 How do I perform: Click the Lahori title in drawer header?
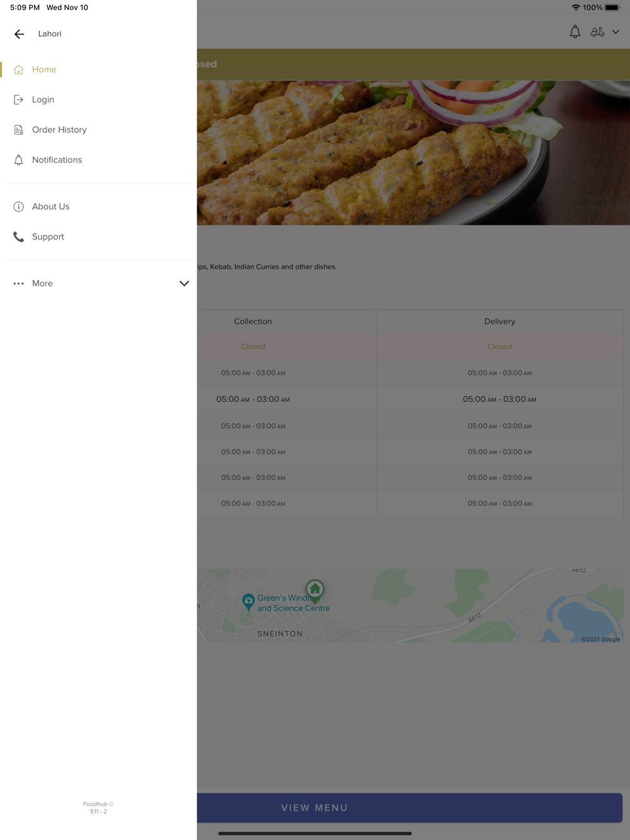click(x=50, y=34)
